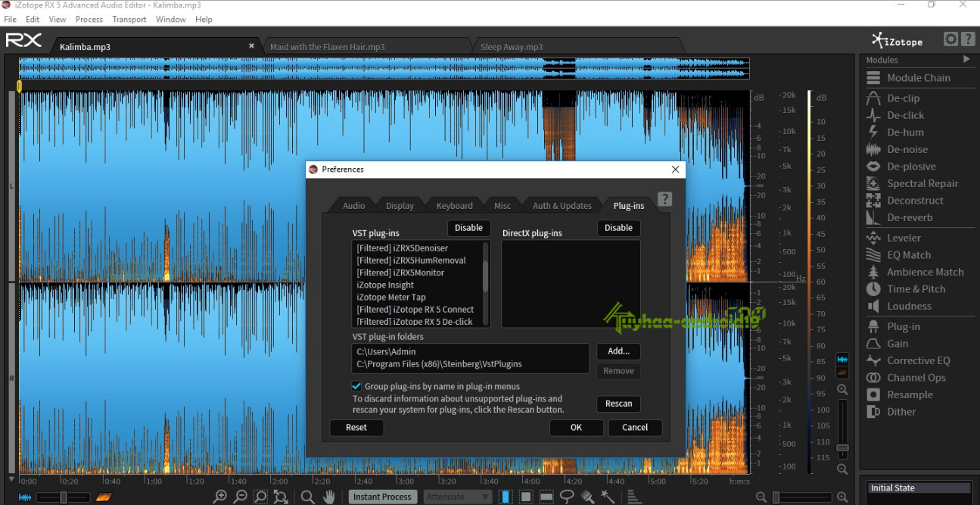Select the brush selection tool

[x=587, y=497]
